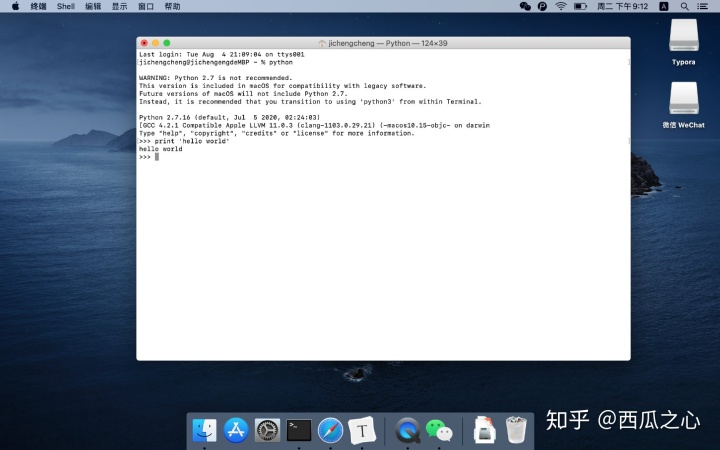Screen dimensions: 720x450
Task: Click the line 'Python 2.7.16 (default, Jul 5 2020'
Action: point(229,117)
